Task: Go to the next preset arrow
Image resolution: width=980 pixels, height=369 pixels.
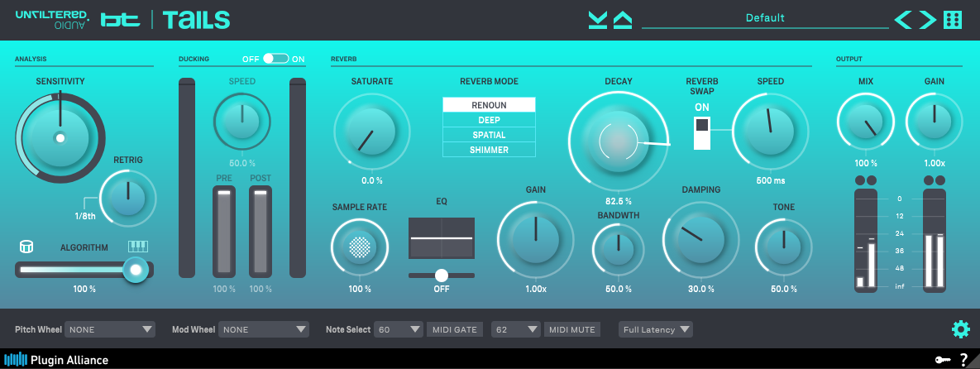Action: click(x=928, y=20)
